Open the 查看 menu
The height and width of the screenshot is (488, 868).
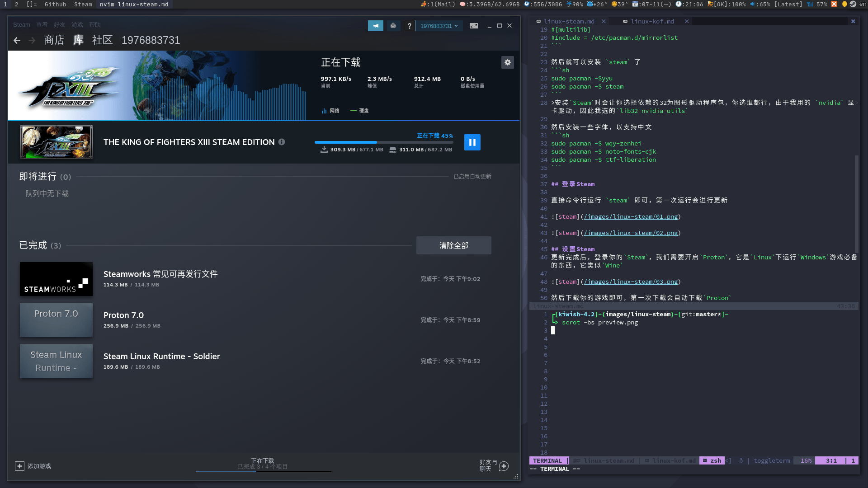click(42, 25)
